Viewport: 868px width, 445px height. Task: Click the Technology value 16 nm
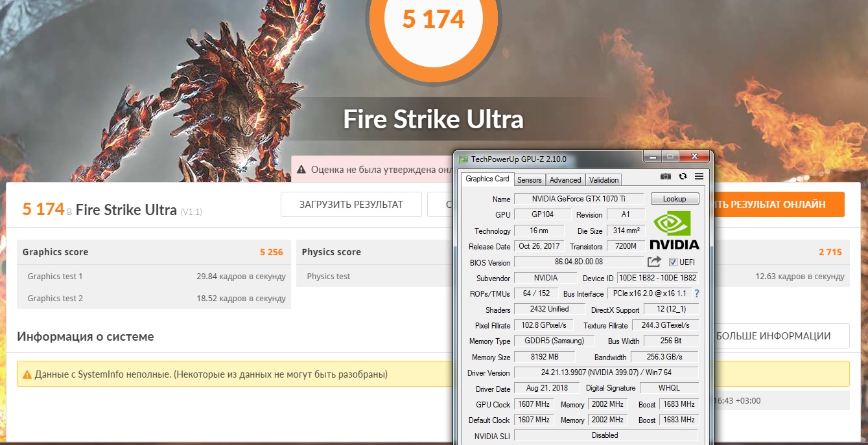(x=539, y=231)
